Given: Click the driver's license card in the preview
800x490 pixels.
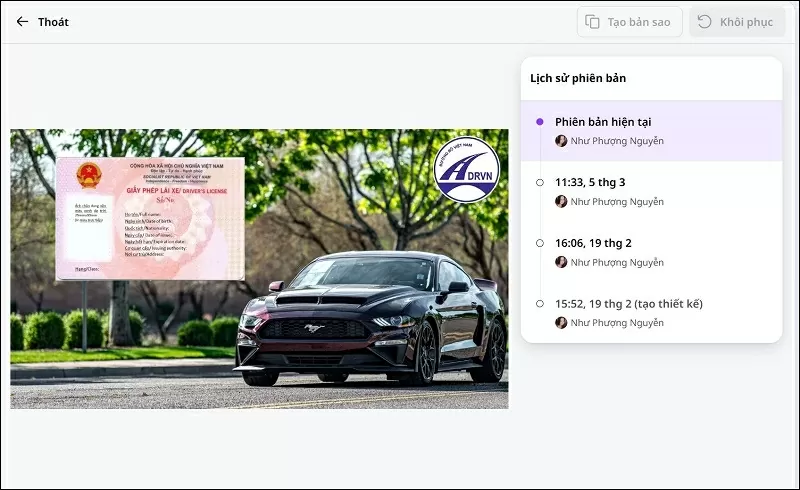Looking at the screenshot, I should (x=150, y=218).
